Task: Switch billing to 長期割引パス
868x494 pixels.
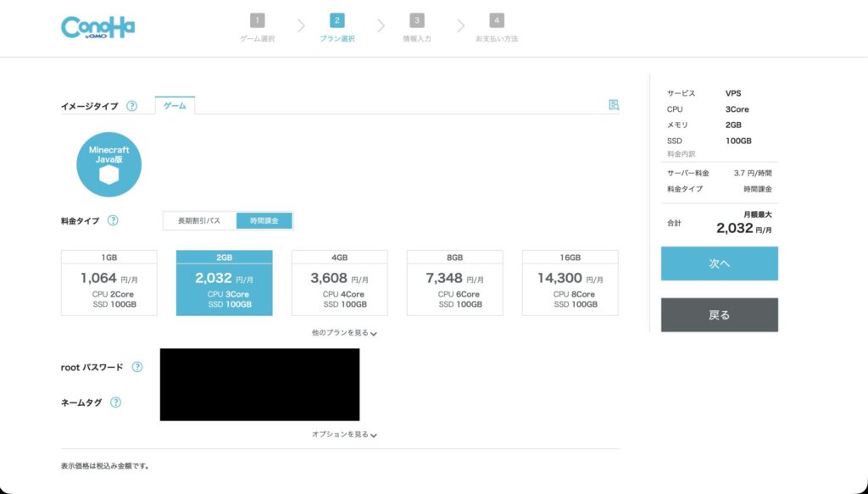Action: [x=199, y=220]
